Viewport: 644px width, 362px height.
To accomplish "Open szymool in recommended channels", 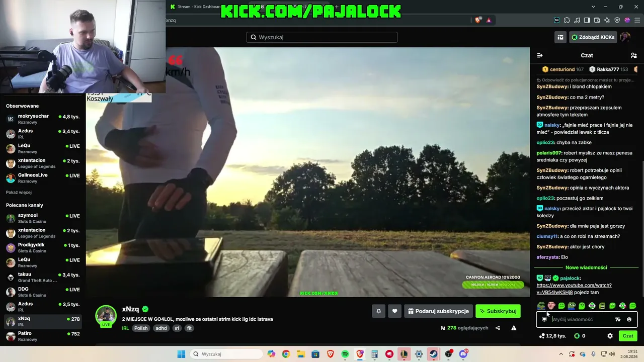I will 43,218.
